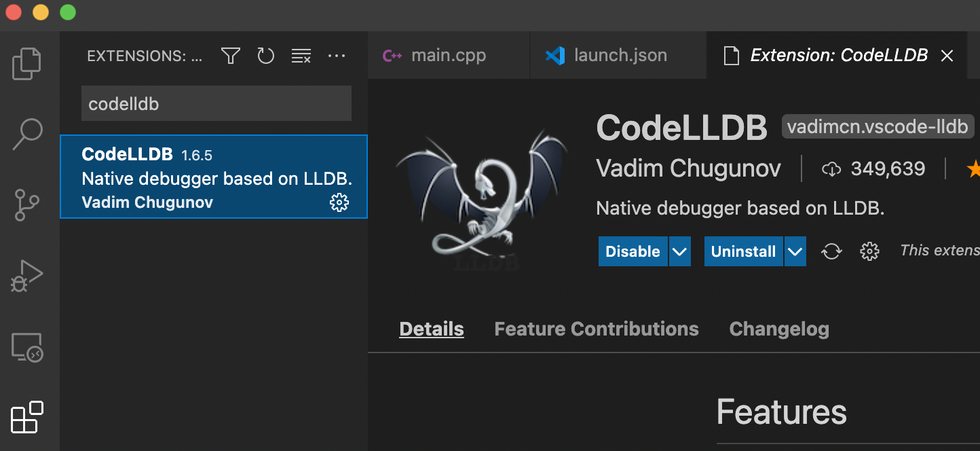Expand the Uninstall dropdown arrow
The width and height of the screenshot is (980, 451).
(795, 251)
